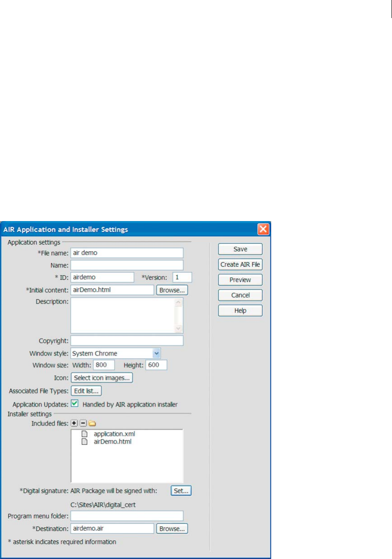
Task: Click inside the Description text area
Action: pos(122,315)
